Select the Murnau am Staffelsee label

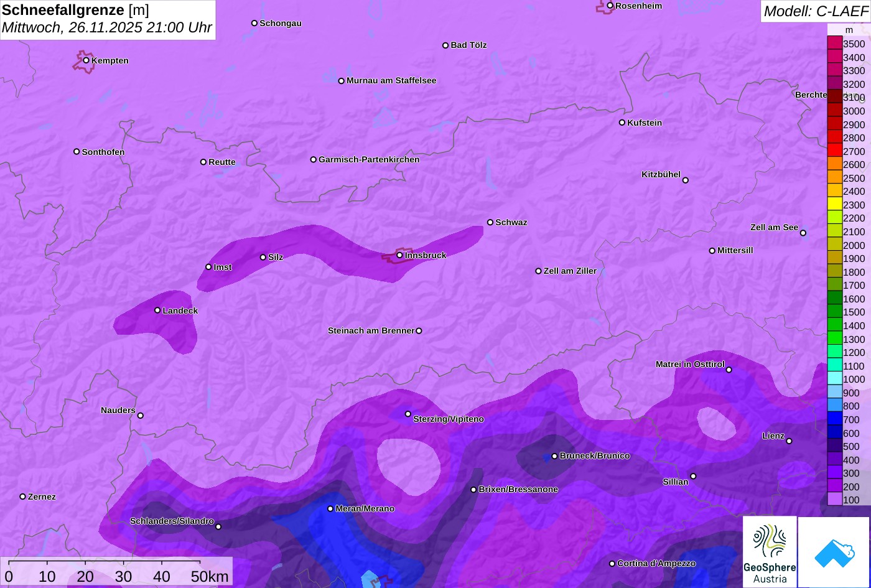pos(391,81)
